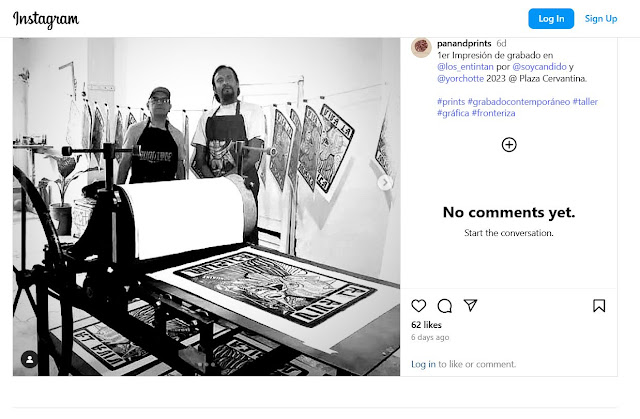Show tagged people icon on photo
The image size is (640, 419).
pos(29,359)
